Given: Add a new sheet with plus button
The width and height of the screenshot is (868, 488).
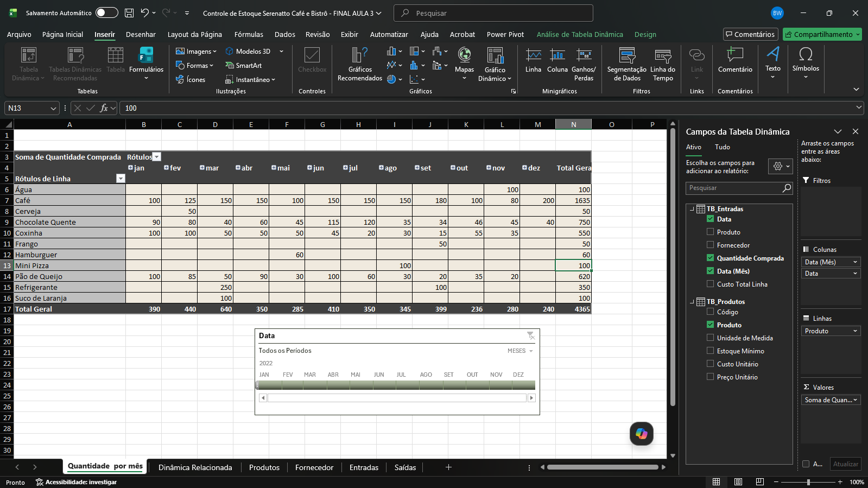Looking at the screenshot, I should (x=448, y=467).
